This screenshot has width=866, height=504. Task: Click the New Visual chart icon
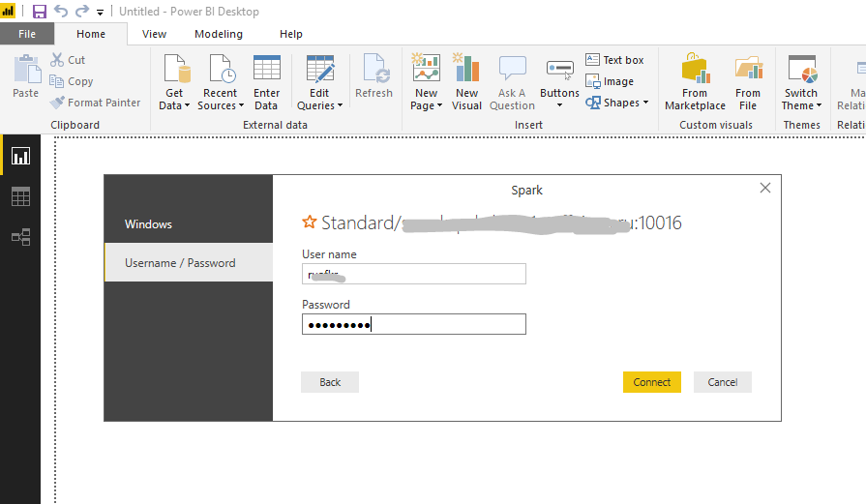466,72
